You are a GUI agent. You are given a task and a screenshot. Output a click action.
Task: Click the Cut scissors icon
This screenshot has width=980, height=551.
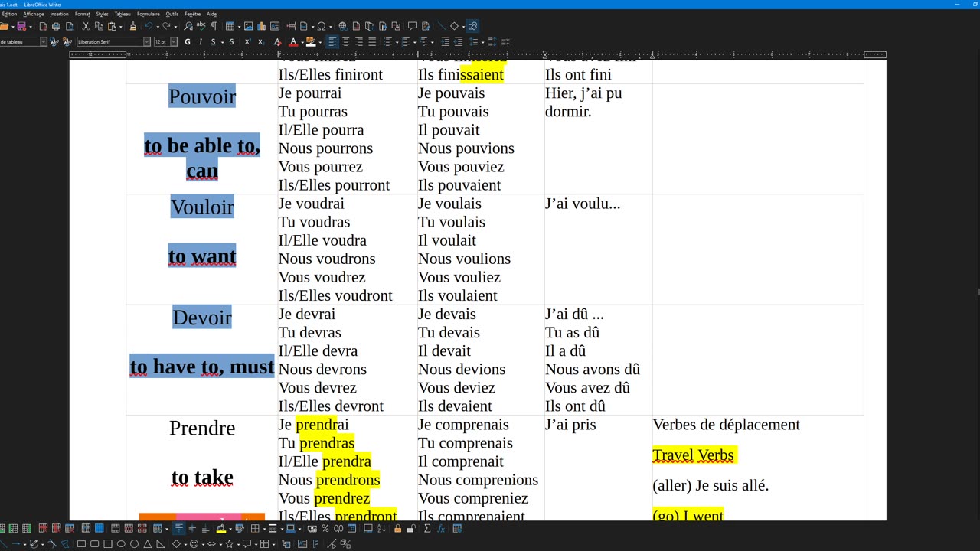tap(86, 26)
